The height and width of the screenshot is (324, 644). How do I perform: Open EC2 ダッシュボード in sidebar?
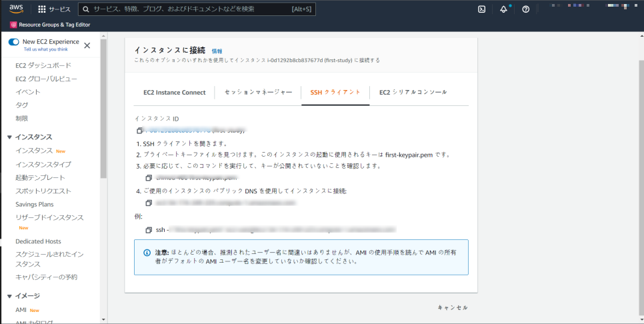click(43, 66)
